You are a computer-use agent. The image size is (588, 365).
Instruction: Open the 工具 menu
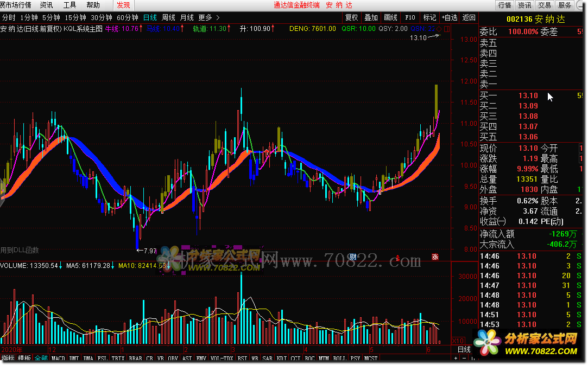[69, 5]
